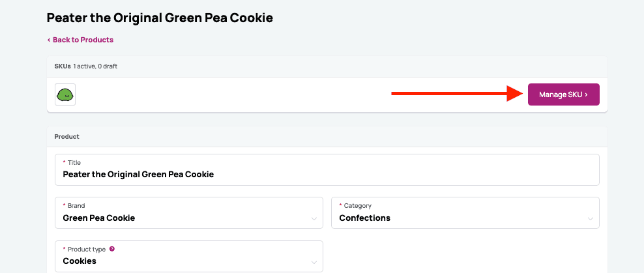Click the arrow chevron inside Manage SKU
Image resolution: width=644 pixels, height=273 pixels.
click(586, 95)
